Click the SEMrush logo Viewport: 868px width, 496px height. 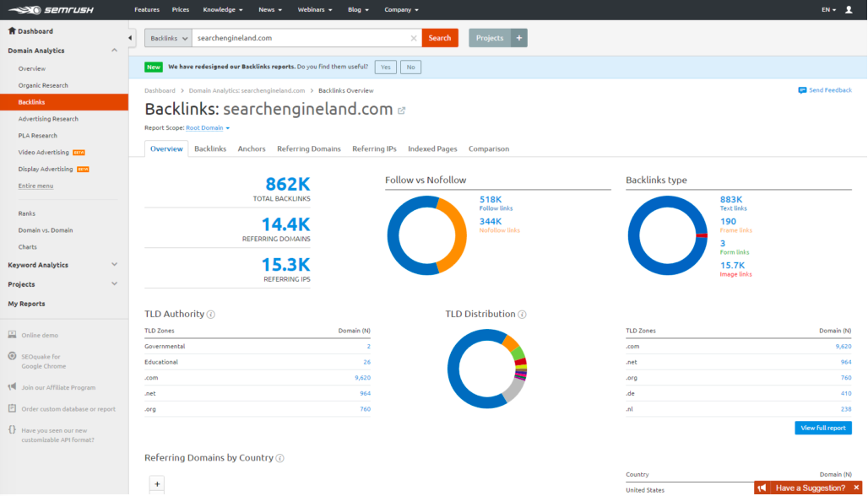click(x=51, y=10)
